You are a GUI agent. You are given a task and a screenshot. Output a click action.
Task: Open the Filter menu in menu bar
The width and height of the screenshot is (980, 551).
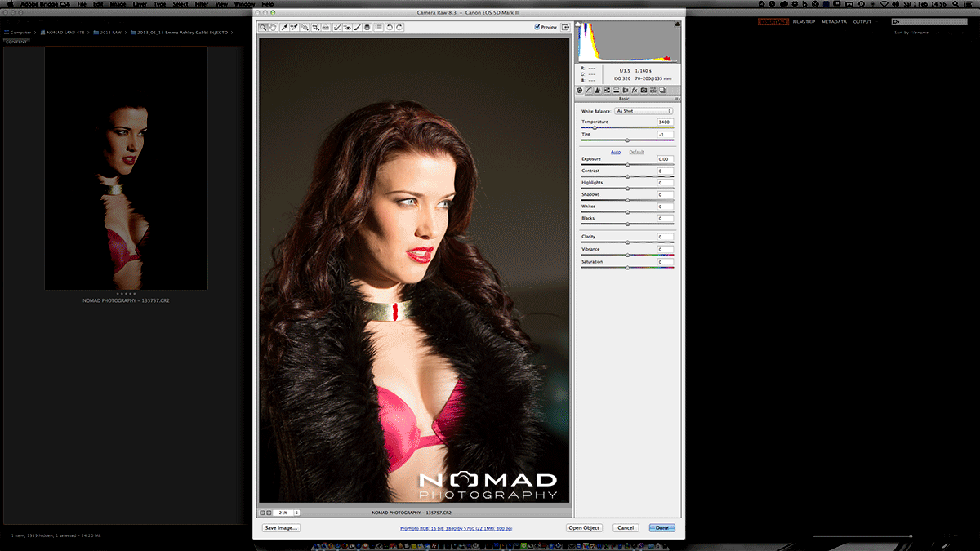(202, 4)
